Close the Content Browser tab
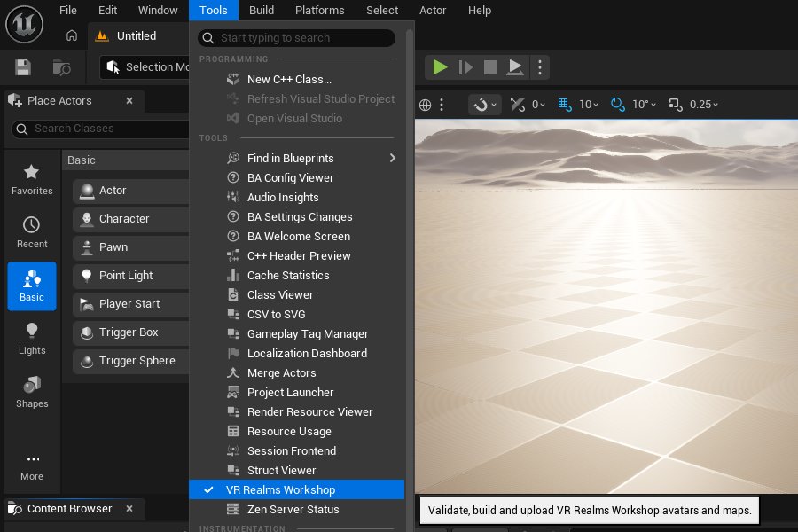The image size is (798, 532). pyautogui.click(x=129, y=509)
